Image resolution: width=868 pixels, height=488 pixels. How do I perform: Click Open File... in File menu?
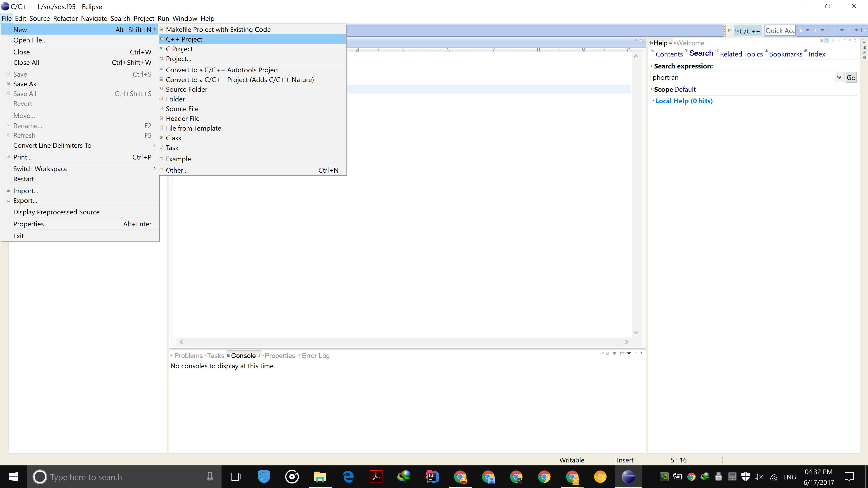point(80,40)
